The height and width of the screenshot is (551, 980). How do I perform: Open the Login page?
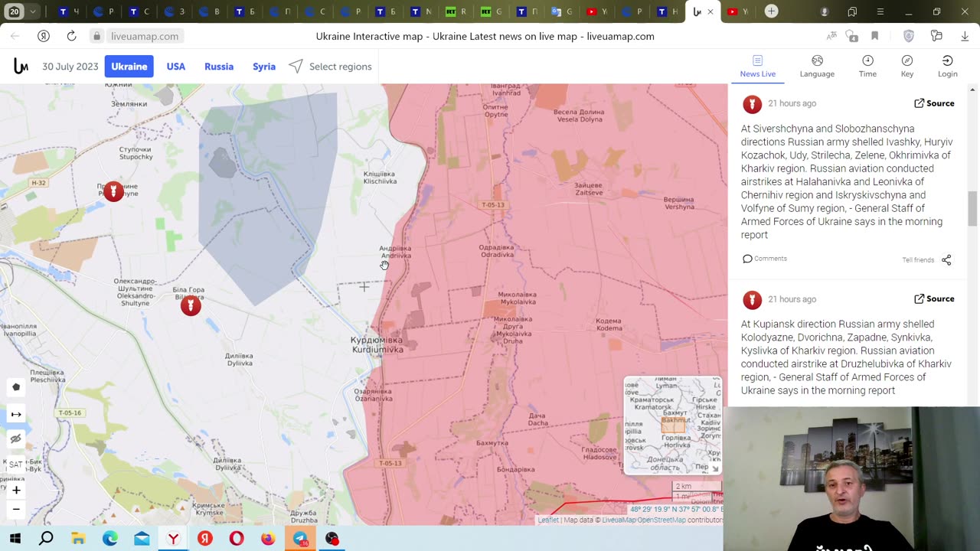948,67
